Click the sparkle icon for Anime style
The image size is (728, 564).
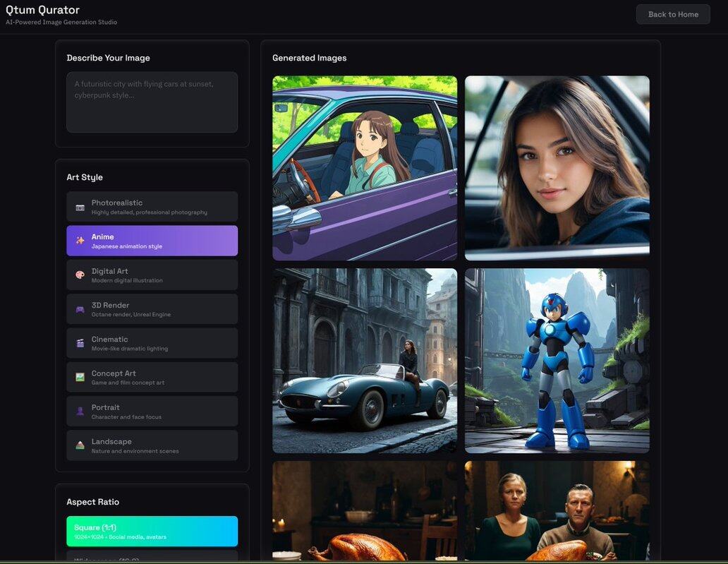click(x=80, y=241)
